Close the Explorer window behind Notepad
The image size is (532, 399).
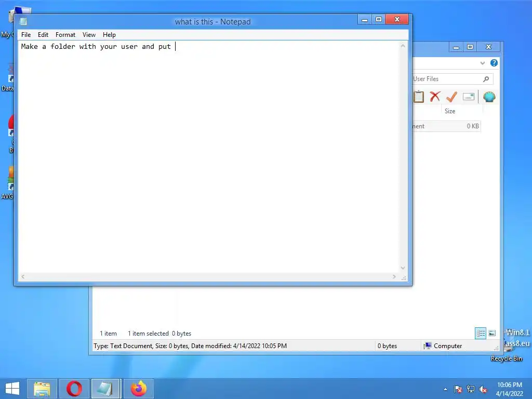pyautogui.click(x=488, y=47)
